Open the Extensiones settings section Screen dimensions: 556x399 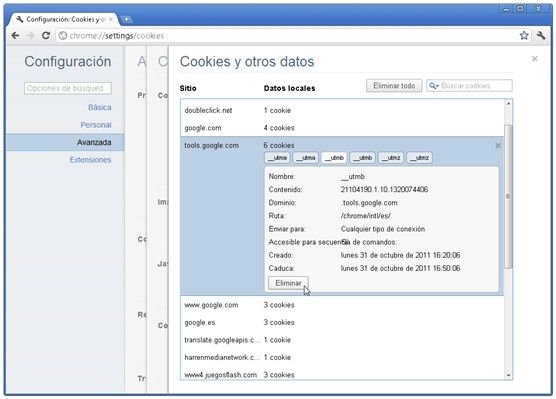tap(90, 160)
